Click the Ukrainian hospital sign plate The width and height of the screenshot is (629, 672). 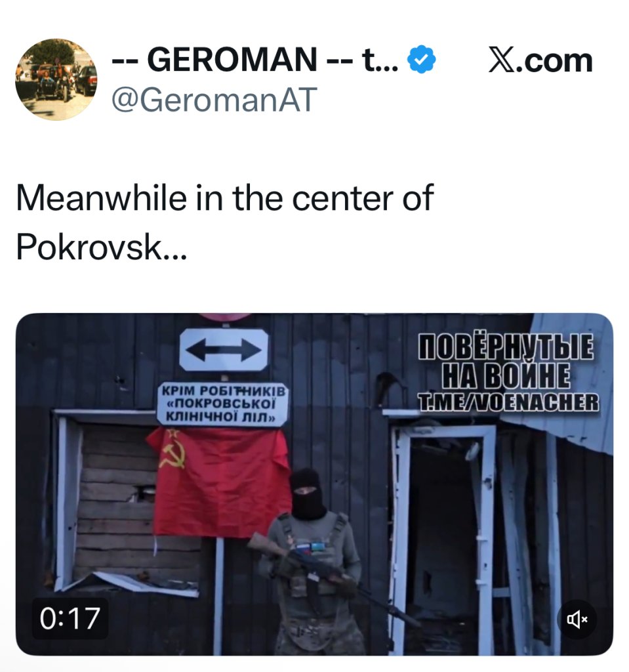pos(222,404)
